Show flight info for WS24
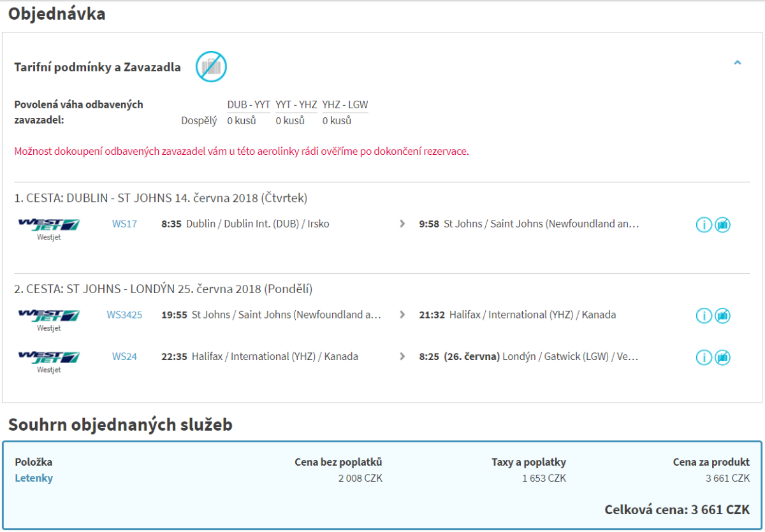The width and height of the screenshot is (765, 532). click(x=703, y=357)
